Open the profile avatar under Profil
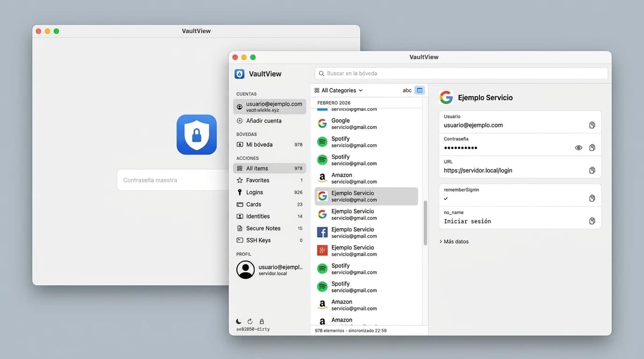Image resolution: width=644 pixels, height=359 pixels. point(246,270)
